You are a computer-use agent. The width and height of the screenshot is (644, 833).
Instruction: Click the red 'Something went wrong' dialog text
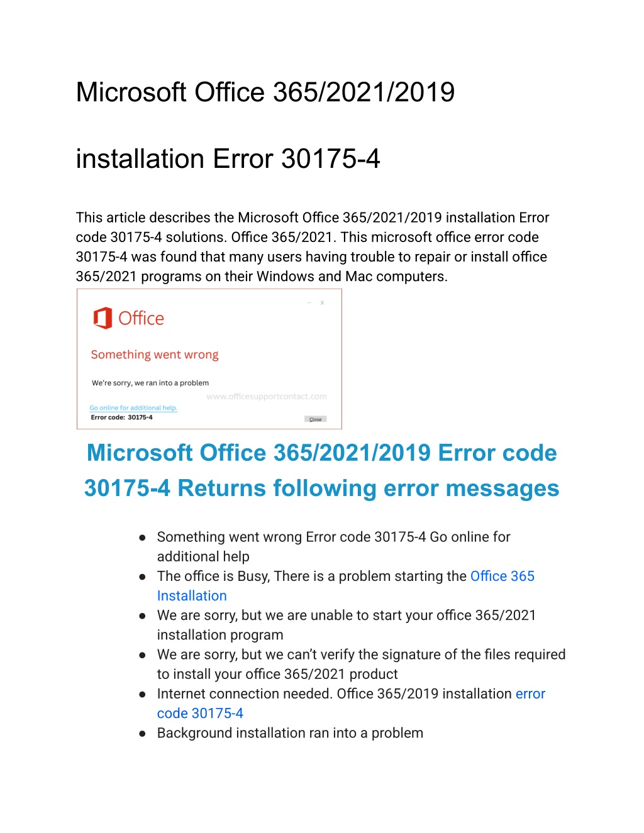pyautogui.click(x=155, y=355)
